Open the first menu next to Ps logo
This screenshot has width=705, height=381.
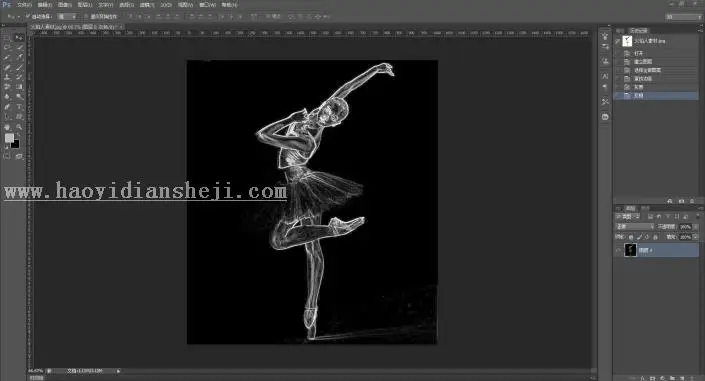24,4
